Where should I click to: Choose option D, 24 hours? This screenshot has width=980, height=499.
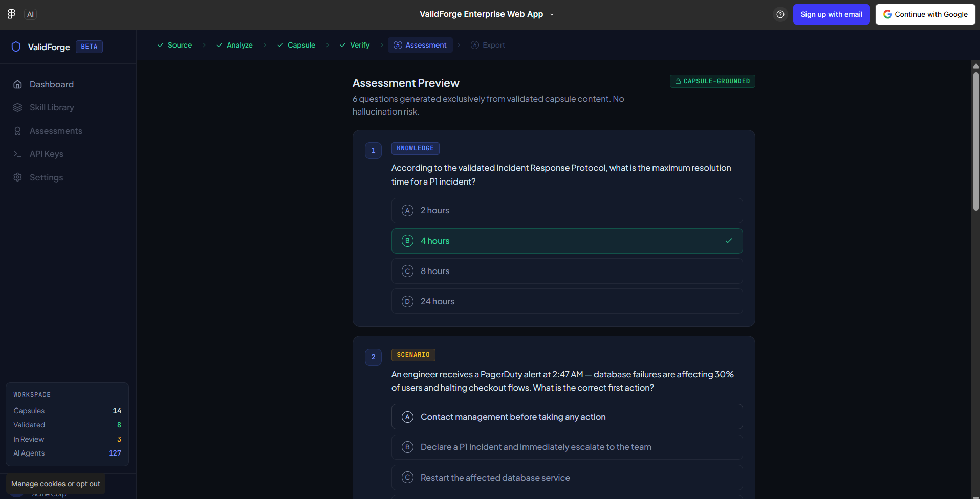pos(567,301)
